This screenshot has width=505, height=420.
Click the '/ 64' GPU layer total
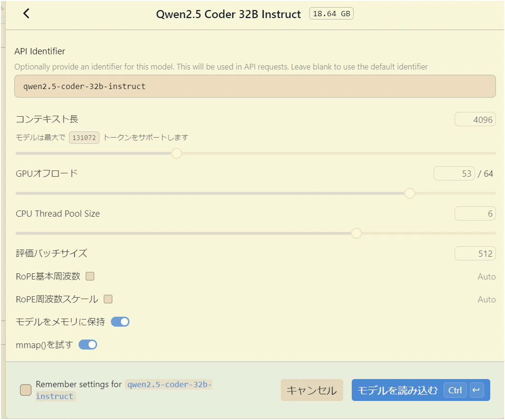(485, 174)
